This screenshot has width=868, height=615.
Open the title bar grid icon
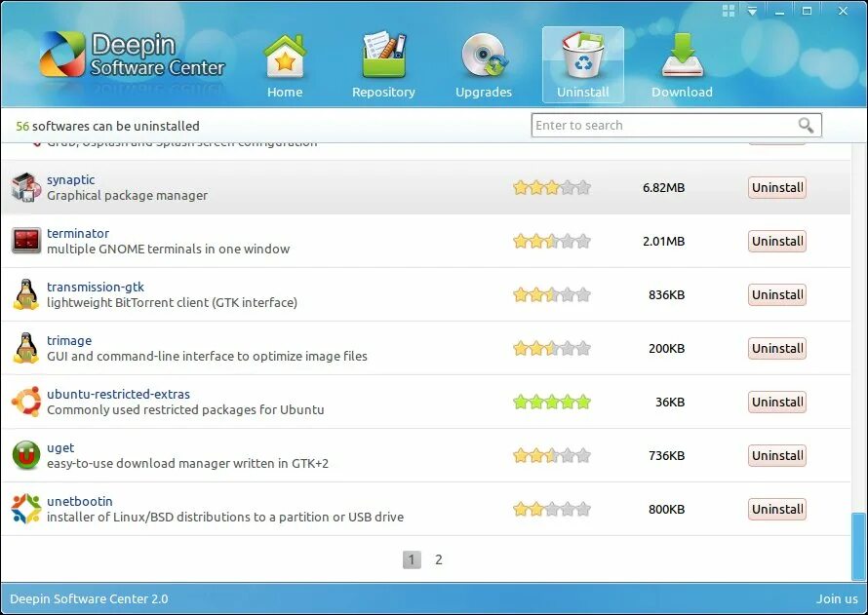[730, 11]
